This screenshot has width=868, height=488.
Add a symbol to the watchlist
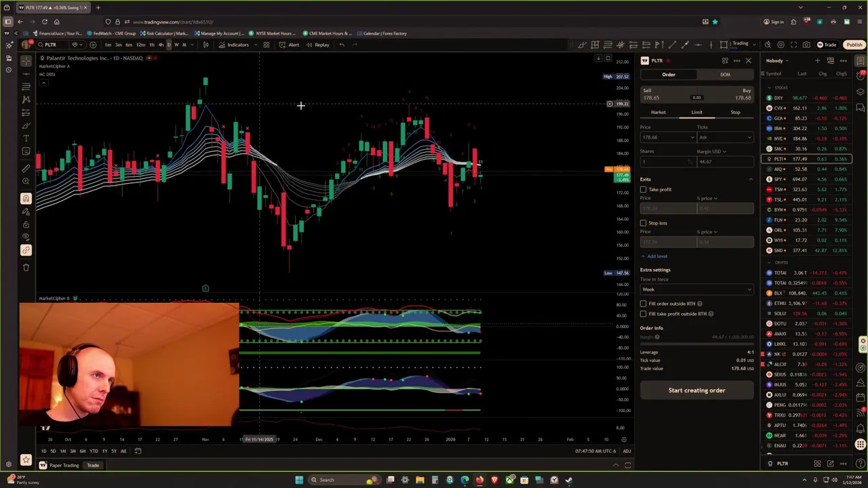pyautogui.click(x=817, y=61)
